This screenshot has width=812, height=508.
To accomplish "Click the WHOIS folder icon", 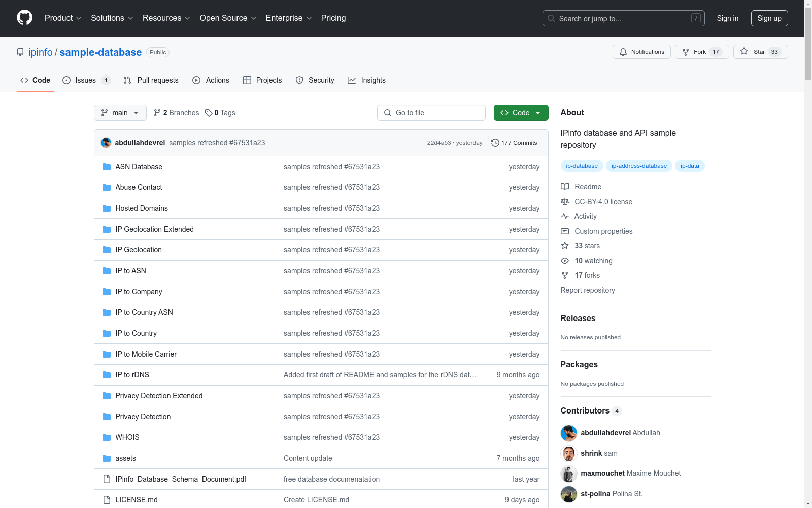I will click(107, 437).
